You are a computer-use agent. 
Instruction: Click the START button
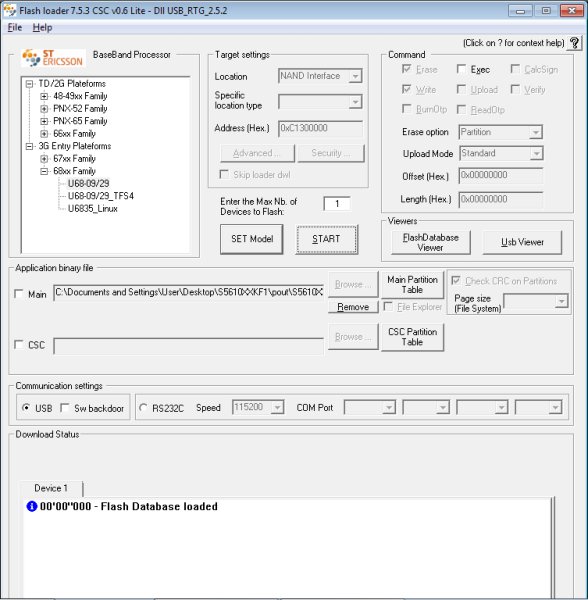(327, 239)
